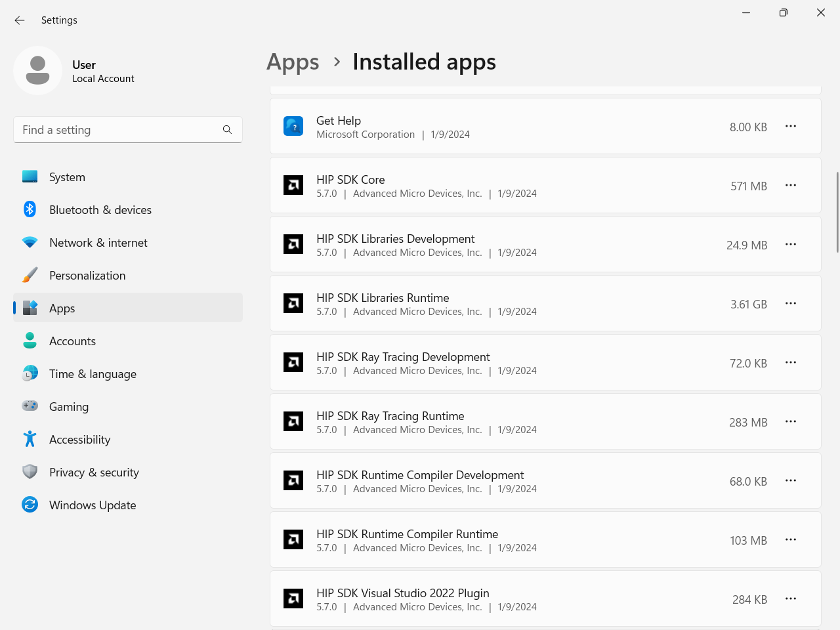Focus the Find a setting search box

[118, 130]
